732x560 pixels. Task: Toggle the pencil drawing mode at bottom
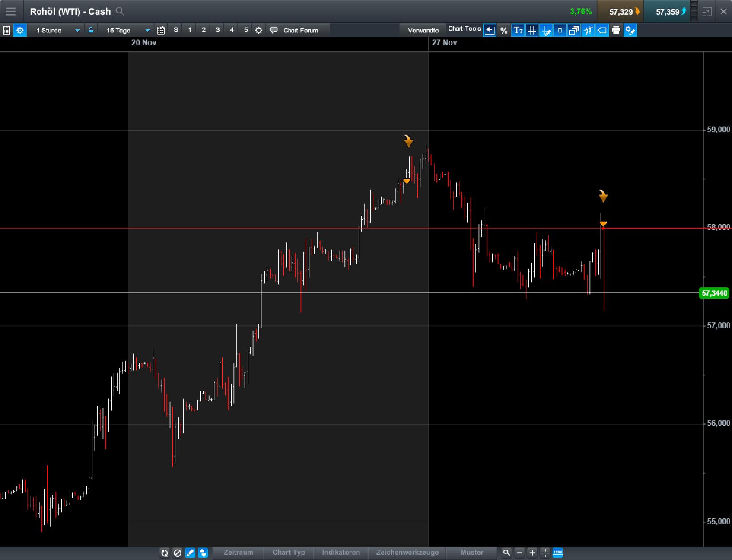(190, 553)
